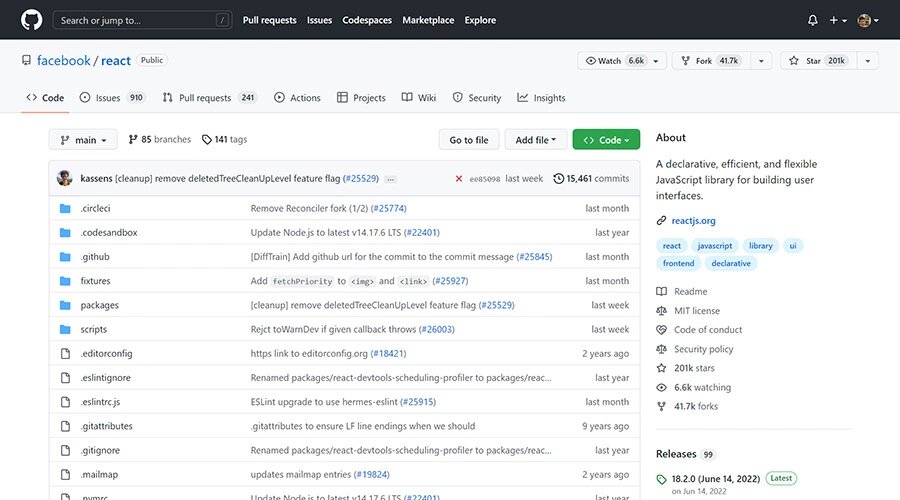Screen dimensions: 900x500
Task: Click kassens author avatar
Action: coord(65,179)
